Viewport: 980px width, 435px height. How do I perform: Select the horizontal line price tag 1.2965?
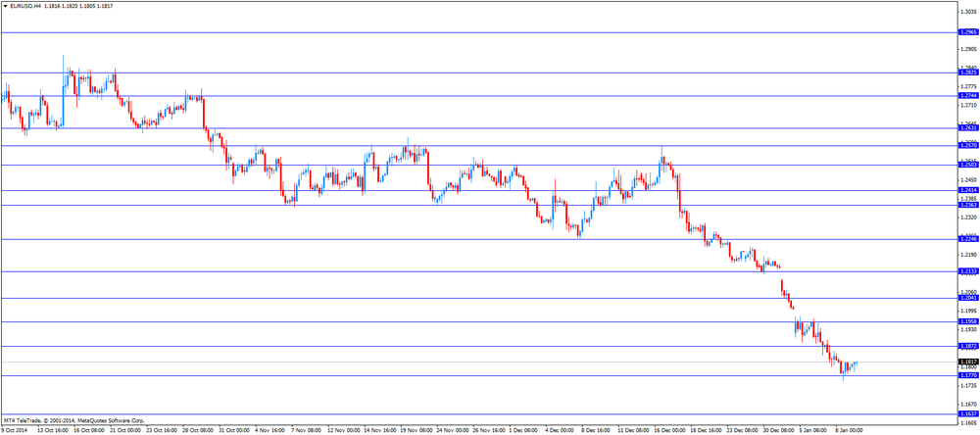[x=968, y=32]
